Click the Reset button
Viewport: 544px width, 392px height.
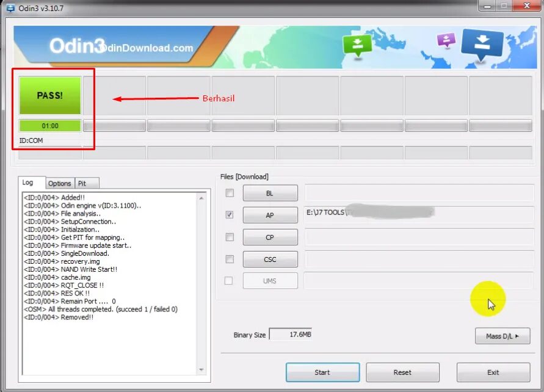coord(403,372)
